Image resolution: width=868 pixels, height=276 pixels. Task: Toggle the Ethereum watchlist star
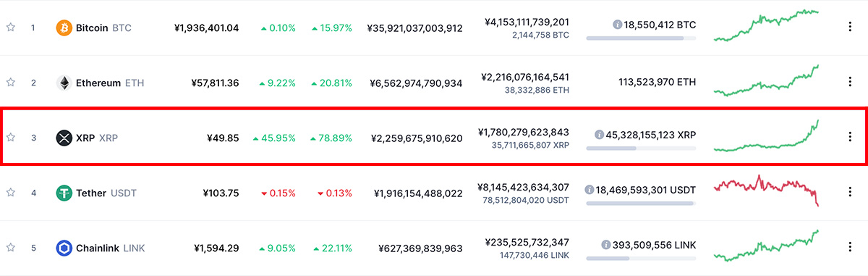[x=11, y=83]
